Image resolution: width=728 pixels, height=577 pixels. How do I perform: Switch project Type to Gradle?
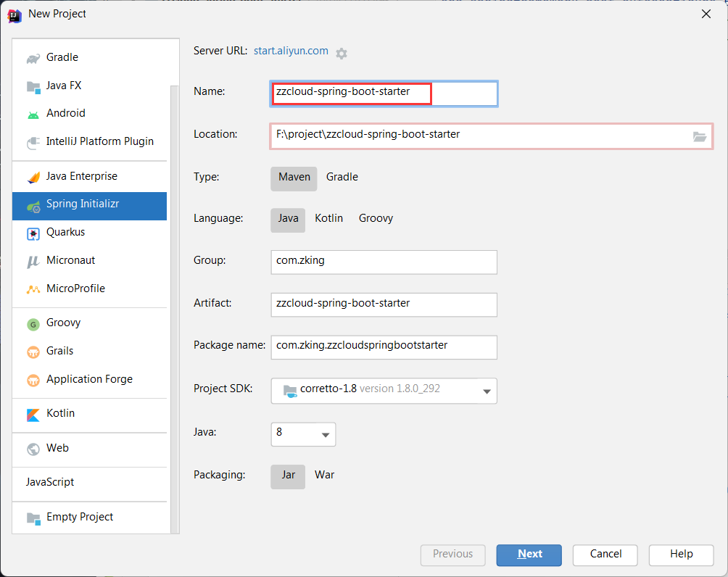point(342,177)
